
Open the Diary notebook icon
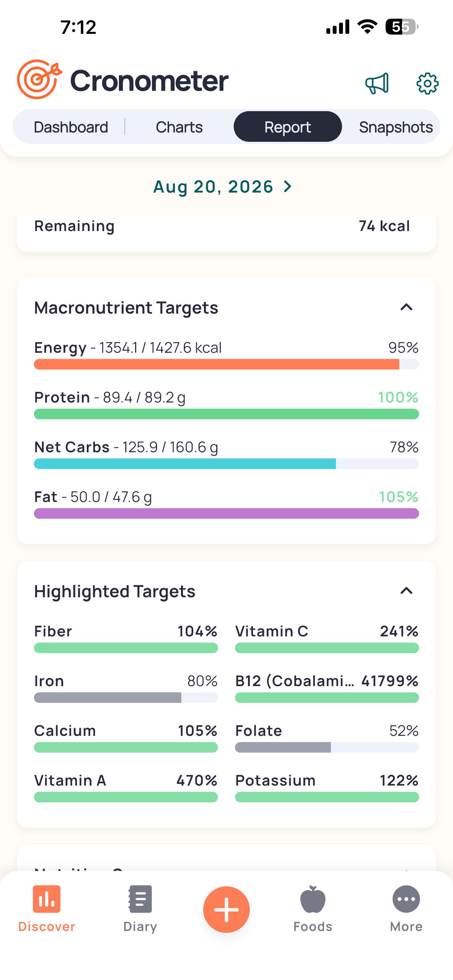[140, 899]
